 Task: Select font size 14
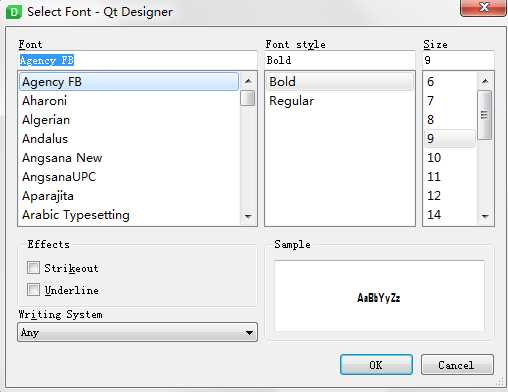(x=450, y=215)
